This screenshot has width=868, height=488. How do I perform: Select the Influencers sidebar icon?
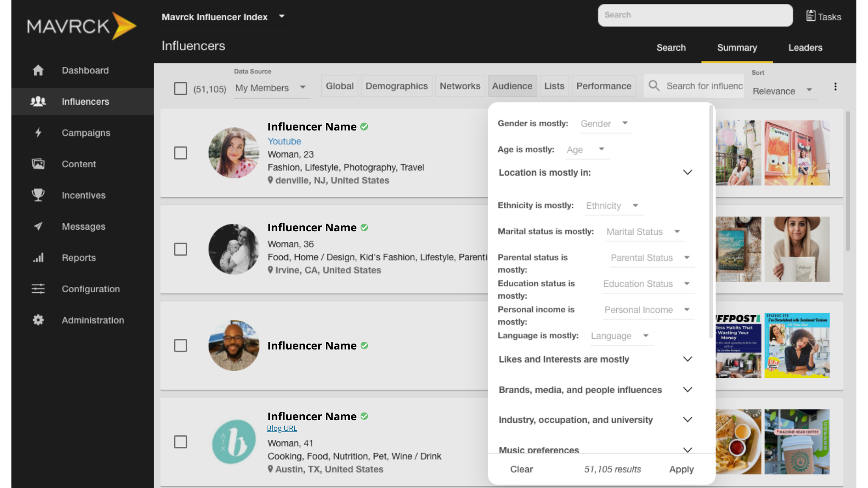(x=38, y=101)
